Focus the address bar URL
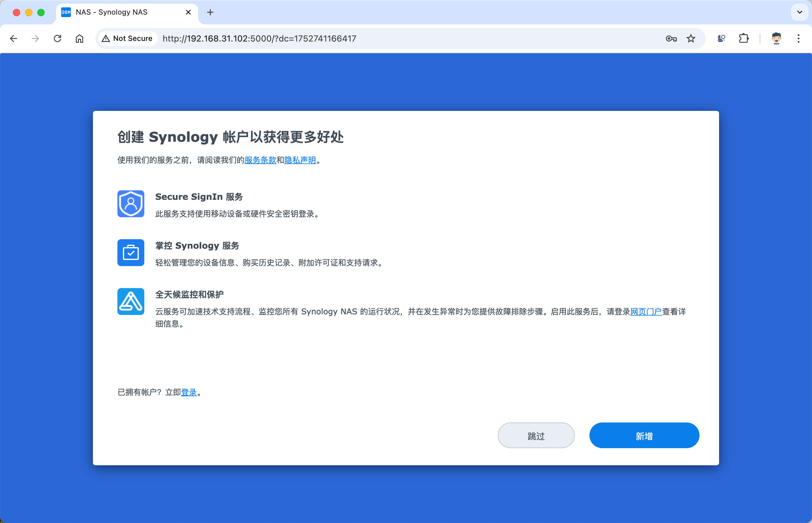This screenshot has width=812, height=523. coord(259,38)
